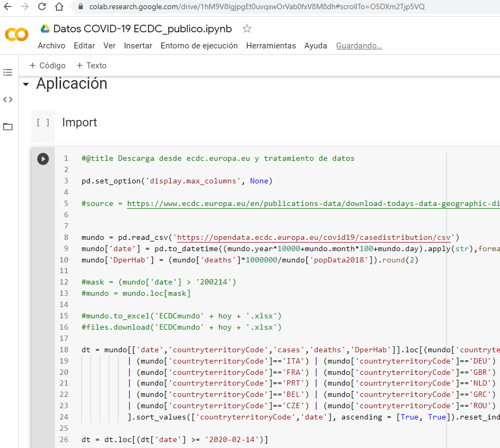Open the code snippets sidebar icon
500x448 pixels.
tap(8, 99)
